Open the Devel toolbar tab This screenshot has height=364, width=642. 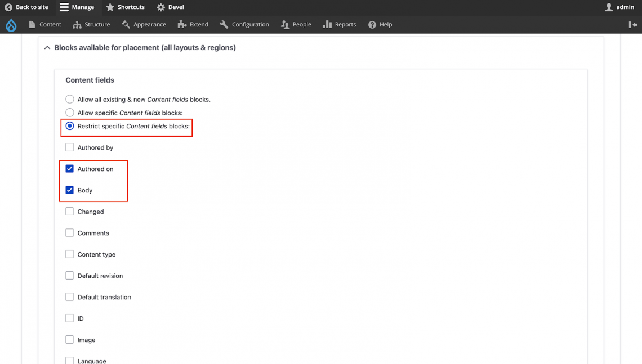coord(170,7)
